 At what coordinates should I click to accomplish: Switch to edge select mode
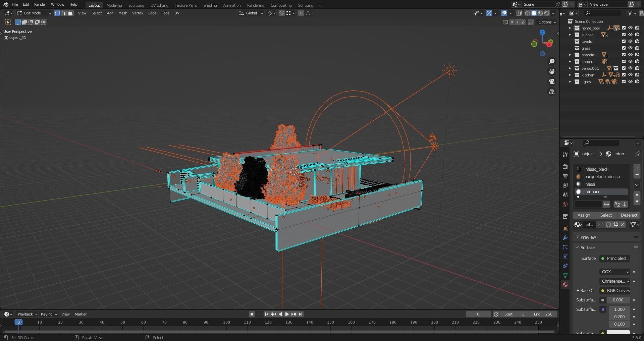(x=64, y=13)
